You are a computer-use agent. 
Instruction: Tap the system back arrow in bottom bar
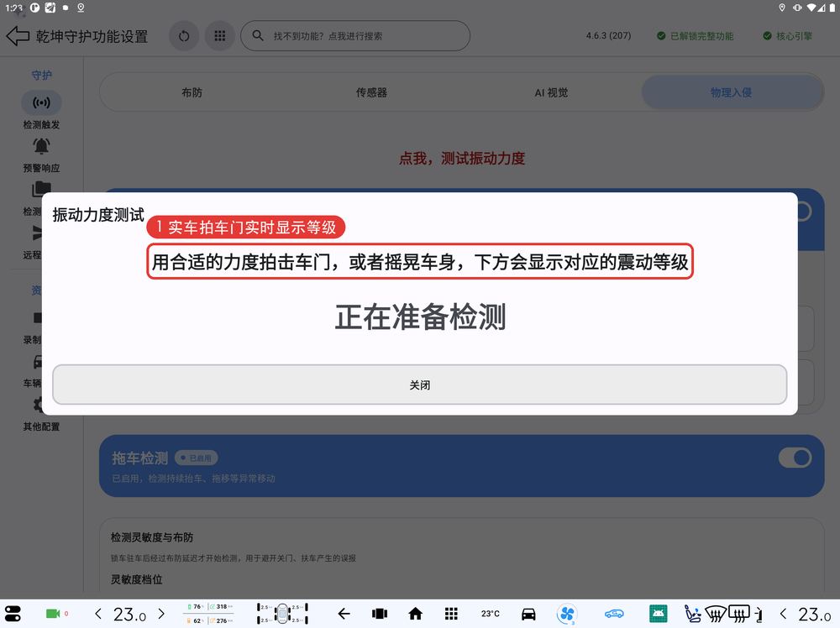(x=344, y=614)
